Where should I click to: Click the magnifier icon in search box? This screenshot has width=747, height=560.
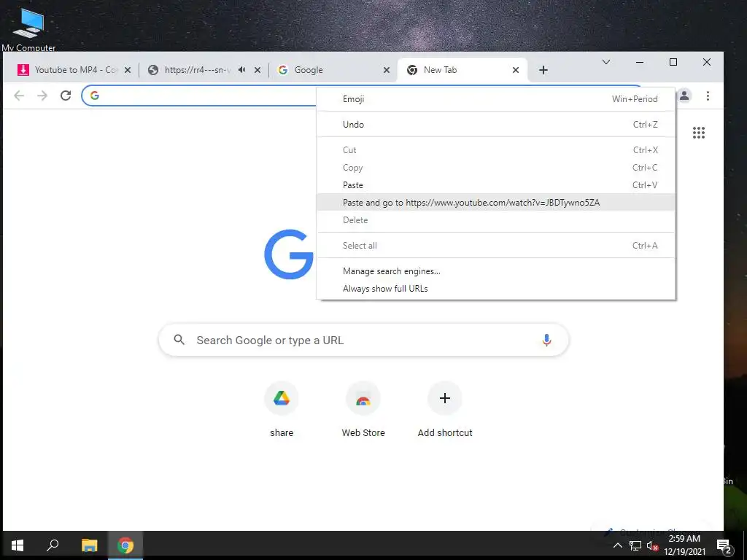(179, 340)
